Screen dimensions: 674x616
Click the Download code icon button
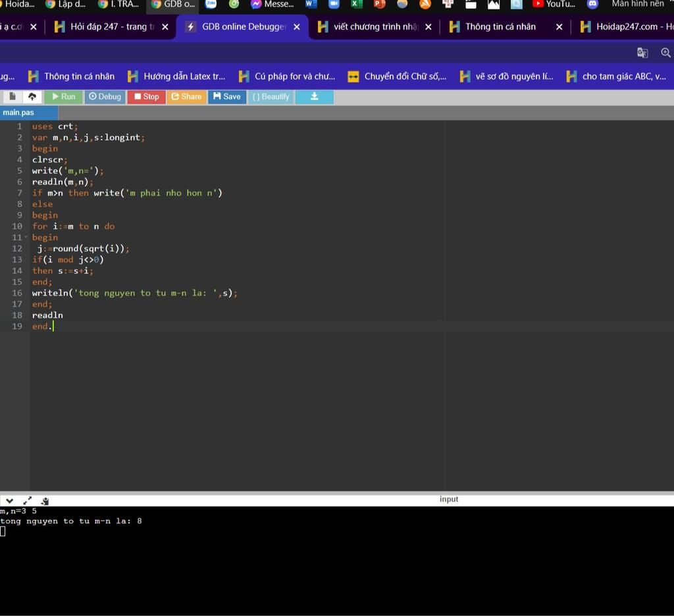tap(314, 97)
